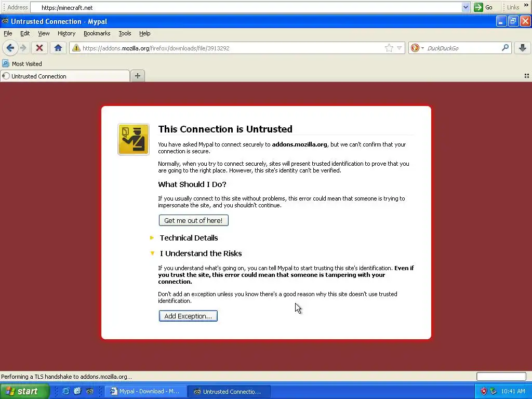Open the URL history dropdown arrow
Screen dimensions: 532x399
coord(400,48)
